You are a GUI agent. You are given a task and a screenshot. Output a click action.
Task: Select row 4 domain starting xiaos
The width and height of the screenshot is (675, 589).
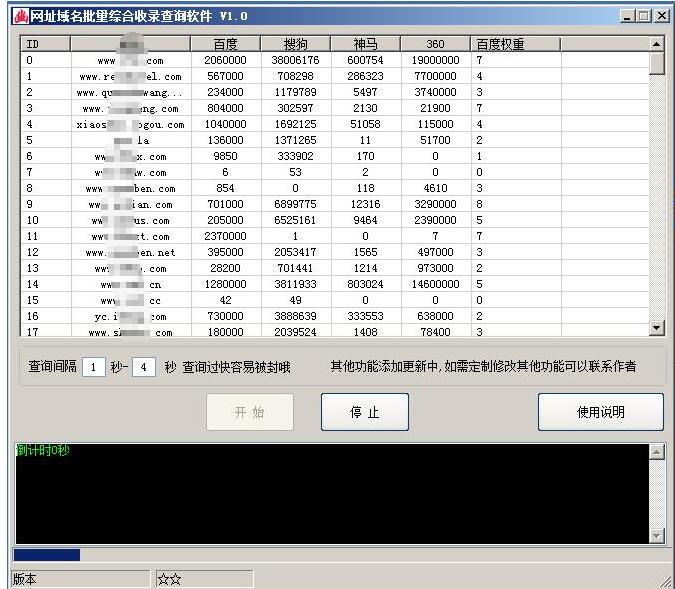(130, 125)
